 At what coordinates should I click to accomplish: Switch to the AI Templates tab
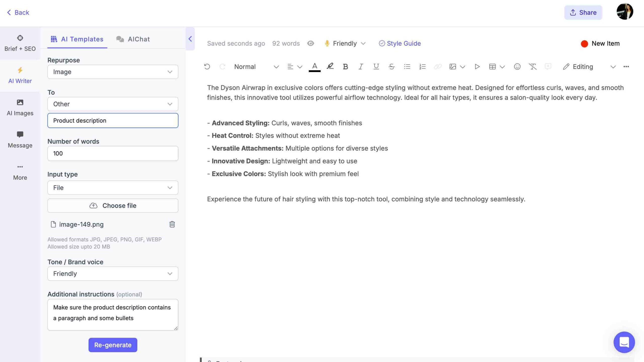pos(76,39)
